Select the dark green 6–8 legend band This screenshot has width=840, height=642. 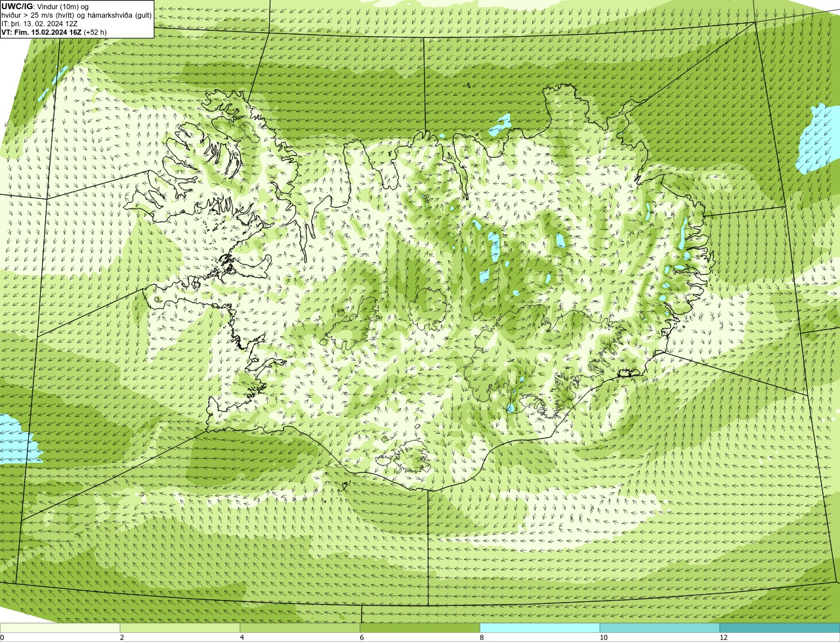point(420,628)
